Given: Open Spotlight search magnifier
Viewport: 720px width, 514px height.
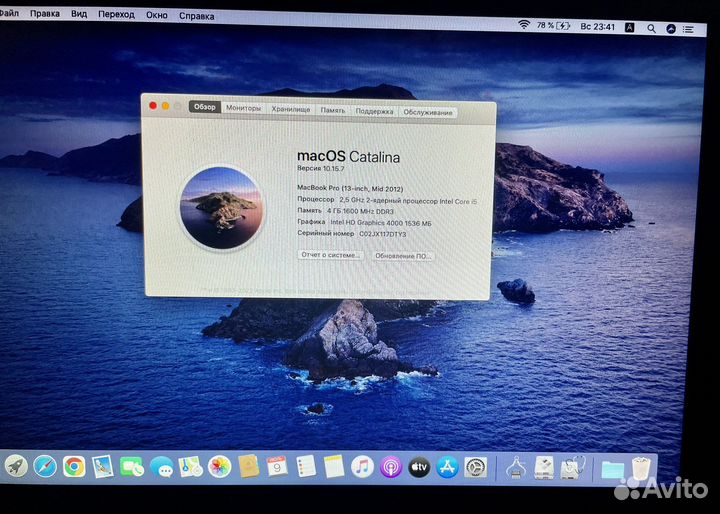Looking at the screenshot, I should coord(652,28).
